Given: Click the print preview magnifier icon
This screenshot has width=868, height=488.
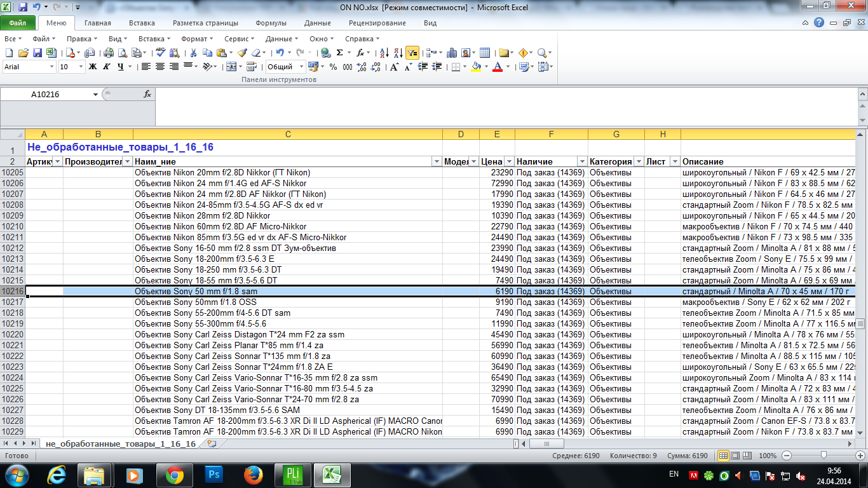Looking at the screenshot, I should (123, 53).
